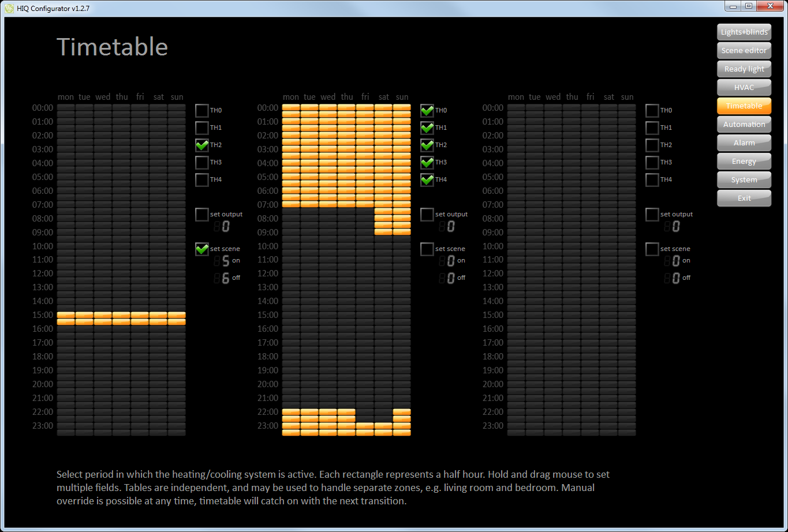Enable TH0 checkbox in first timetable
788x532 pixels.
point(202,111)
